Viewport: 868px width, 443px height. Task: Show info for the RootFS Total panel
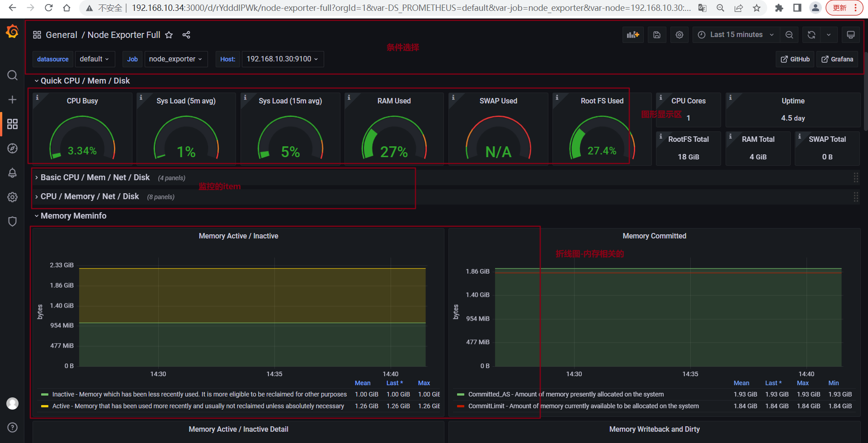[x=661, y=136]
